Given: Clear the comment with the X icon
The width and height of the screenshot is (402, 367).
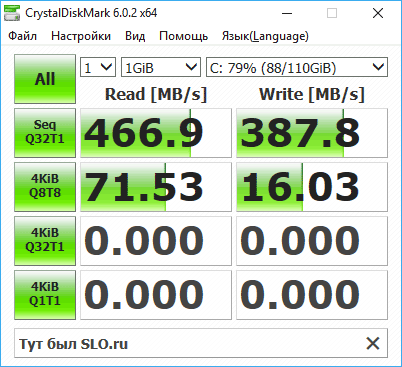Looking at the screenshot, I should coord(373,343).
